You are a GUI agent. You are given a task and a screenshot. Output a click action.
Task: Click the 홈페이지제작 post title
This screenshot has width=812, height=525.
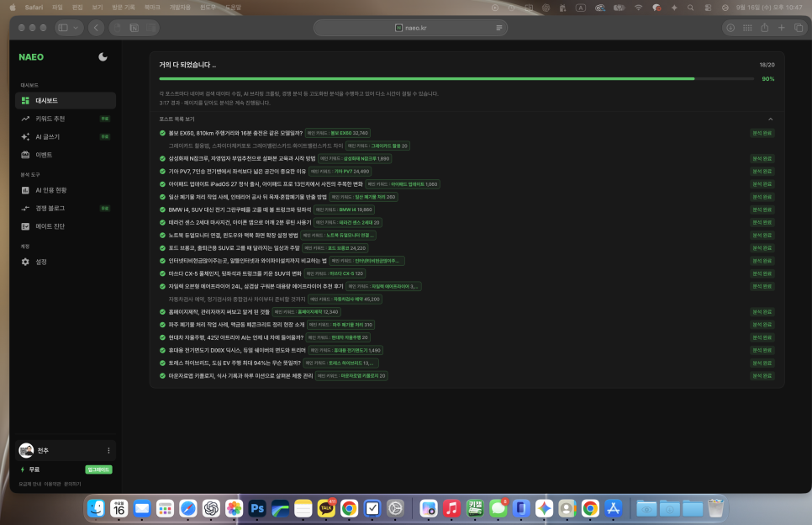[219, 312]
